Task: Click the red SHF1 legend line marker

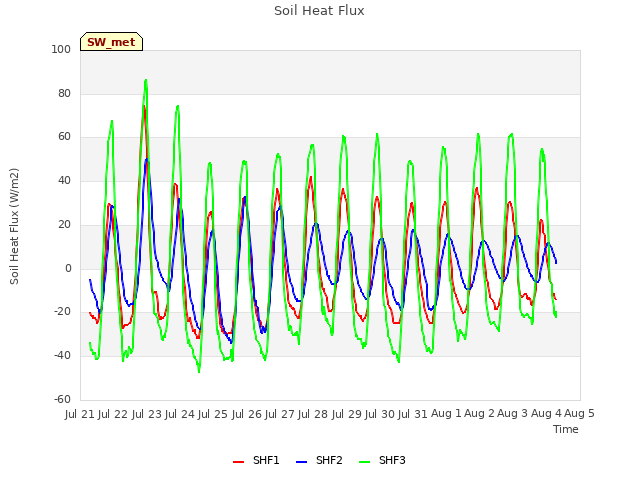Action: pyautogui.click(x=238, y=462)
